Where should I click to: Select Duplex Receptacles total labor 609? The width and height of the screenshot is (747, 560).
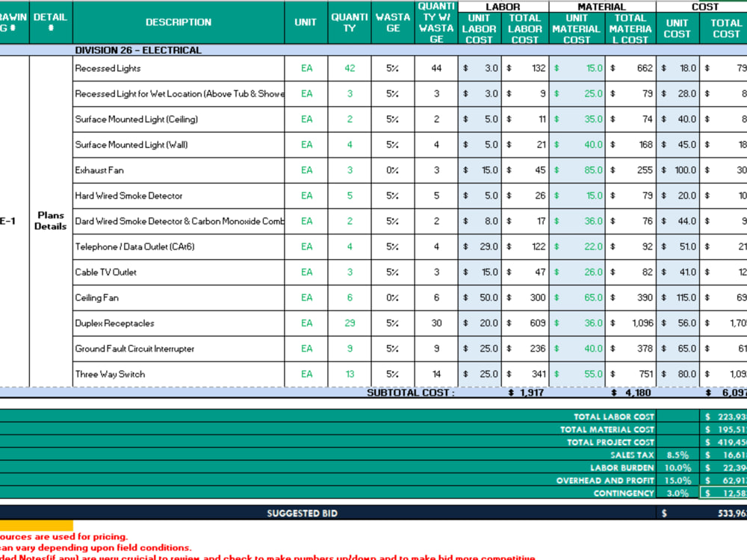(525, 323)
